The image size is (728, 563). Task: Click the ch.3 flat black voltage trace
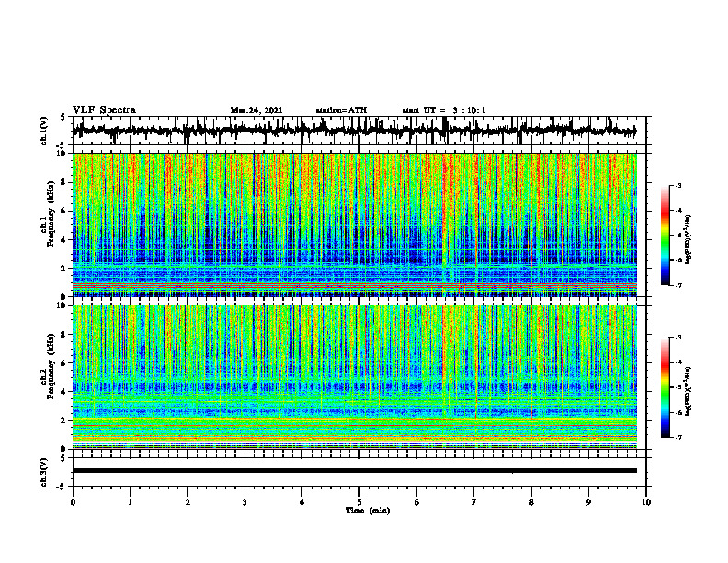pyautogui.click(x=355, y=471)
